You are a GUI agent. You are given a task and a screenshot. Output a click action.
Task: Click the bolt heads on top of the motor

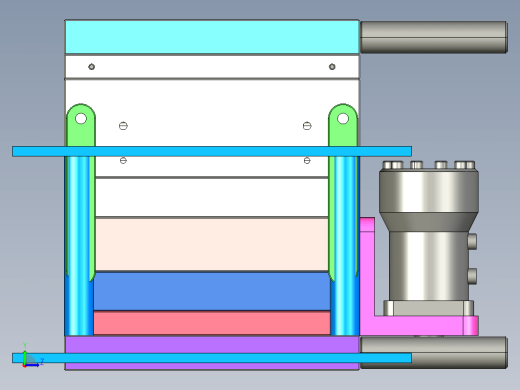click(429, 165)
